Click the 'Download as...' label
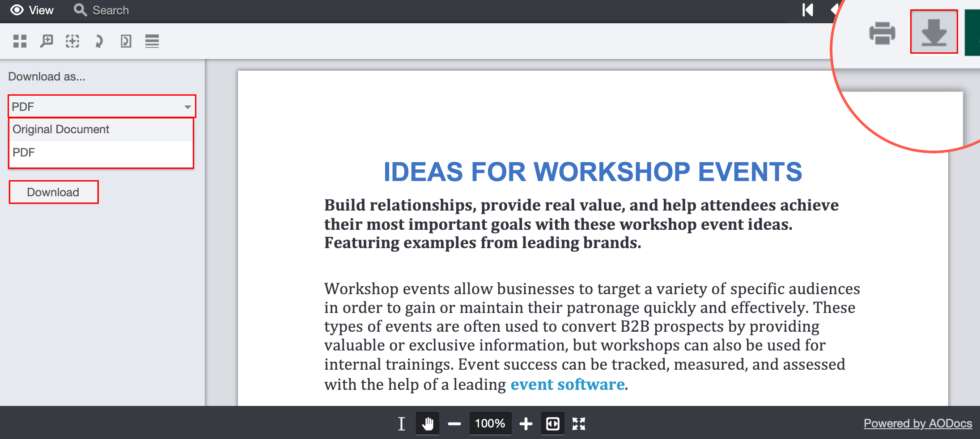The image size is (980, 439). click(x=47, y=76)
